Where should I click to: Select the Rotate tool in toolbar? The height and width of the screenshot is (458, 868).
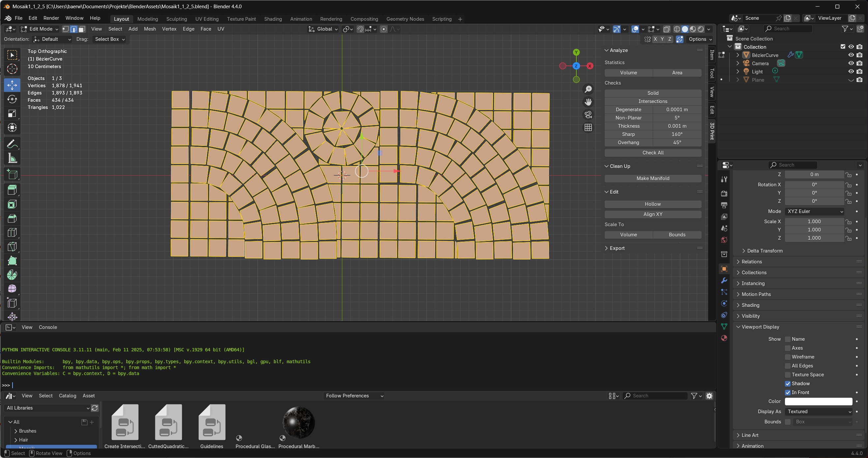pyautogui.click(x=12, y=99)
